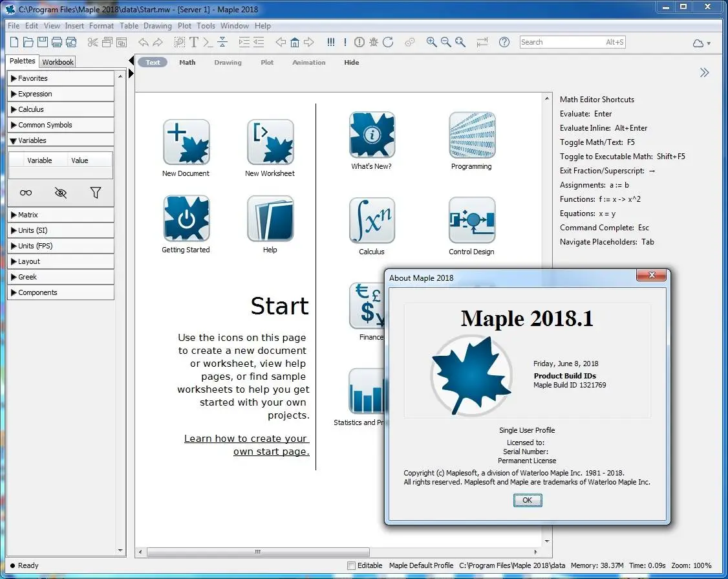Outdent the section using toolbar icon
This screenshot has height=579, width=728.
(x=259, y=42)
